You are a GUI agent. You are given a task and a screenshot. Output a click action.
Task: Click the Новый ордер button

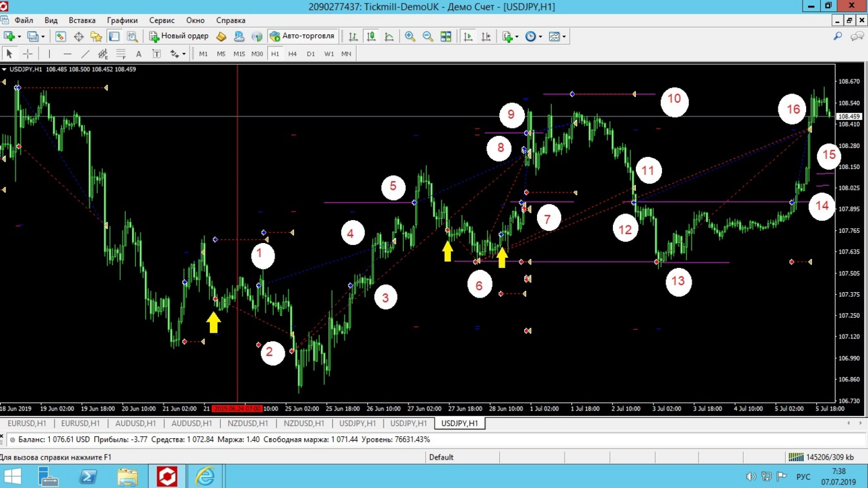point(179,36)
